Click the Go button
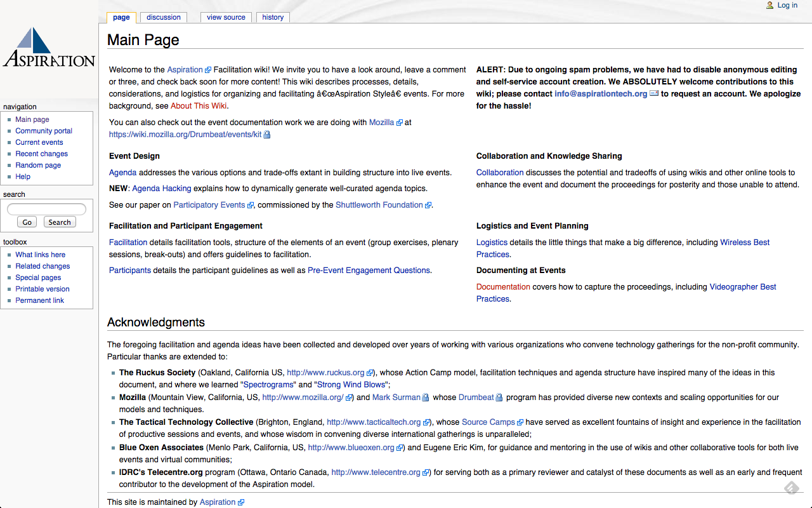Image resolution: width=812 pixels, height=508 pixels. pyautogui.click(x=27, y=222)
